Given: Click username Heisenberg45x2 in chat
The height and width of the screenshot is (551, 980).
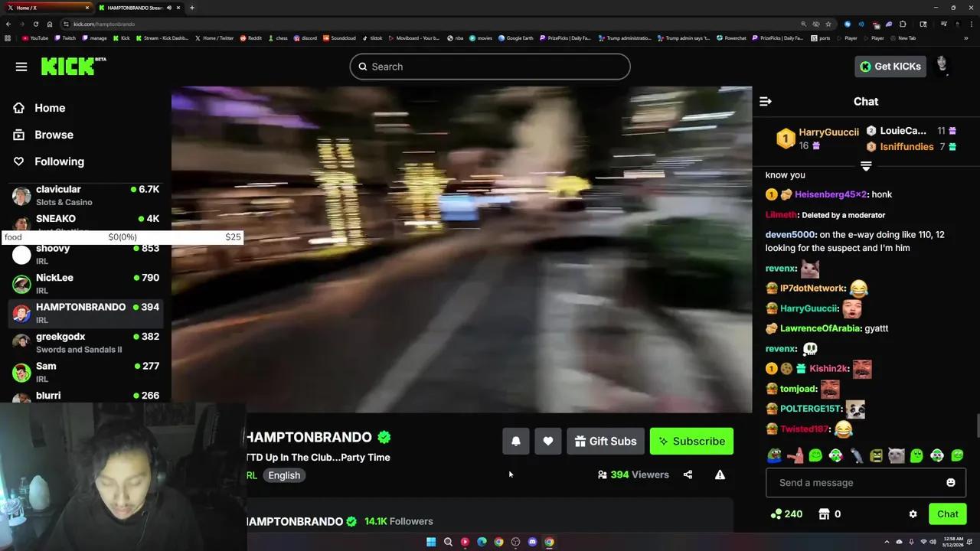Looking at the screenshot, I should (831, 194).
